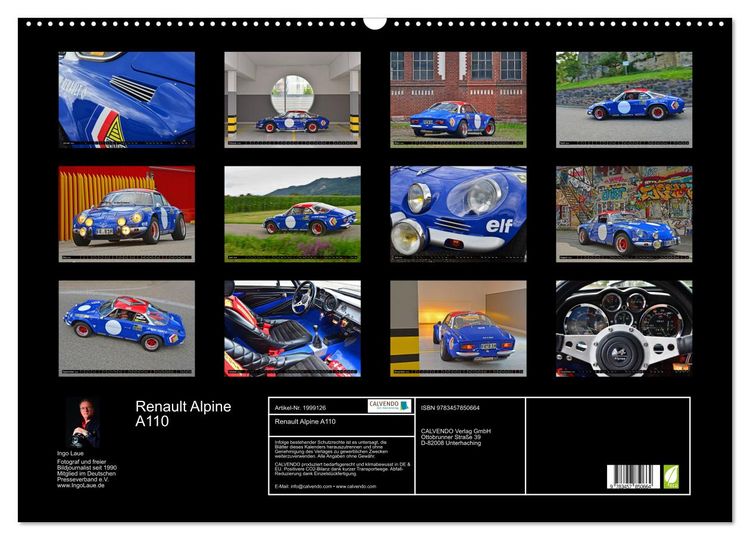
Task: Click the CALVENDO logo badge
Action: coord(389,406)
